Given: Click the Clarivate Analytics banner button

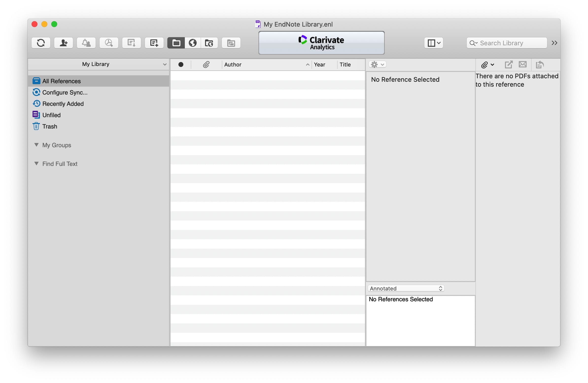Looking at the screenshot, I should 321,43.
